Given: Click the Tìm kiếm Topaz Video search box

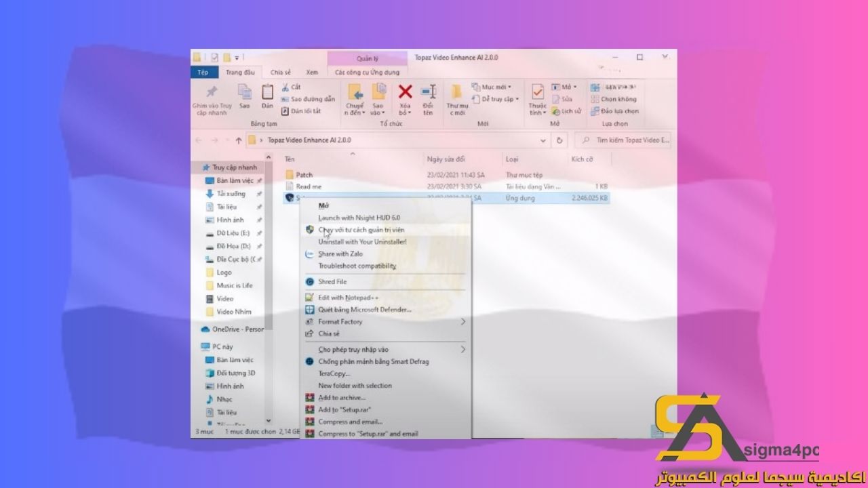Looking at the screenshot, I should [624, 140].
